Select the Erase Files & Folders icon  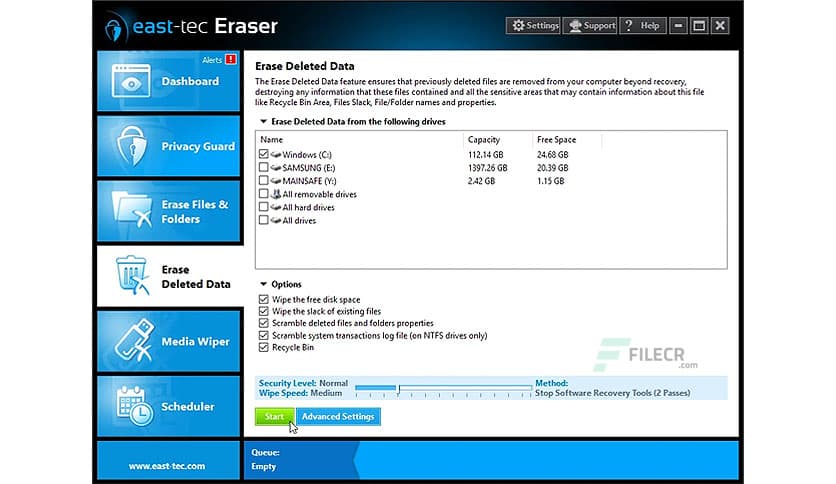(132, 210)
